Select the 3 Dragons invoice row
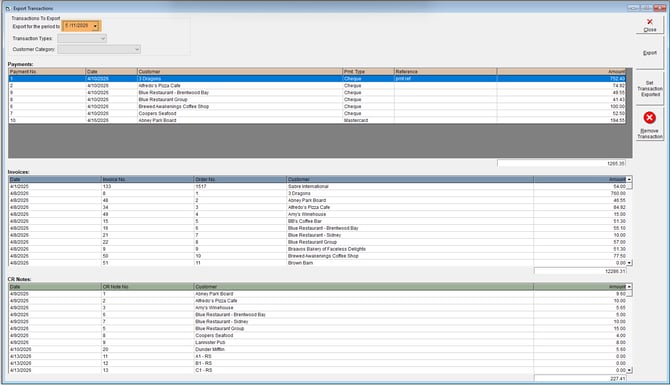 click(317, 193)
